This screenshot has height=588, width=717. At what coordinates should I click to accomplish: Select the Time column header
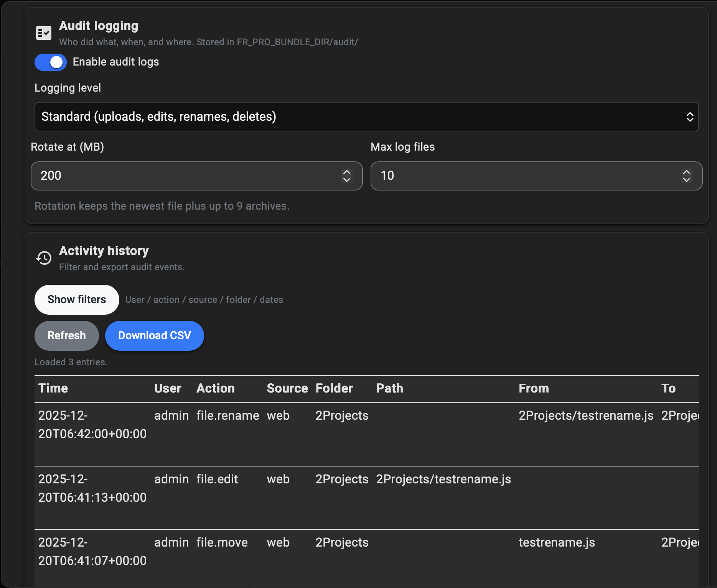(53, 388)
